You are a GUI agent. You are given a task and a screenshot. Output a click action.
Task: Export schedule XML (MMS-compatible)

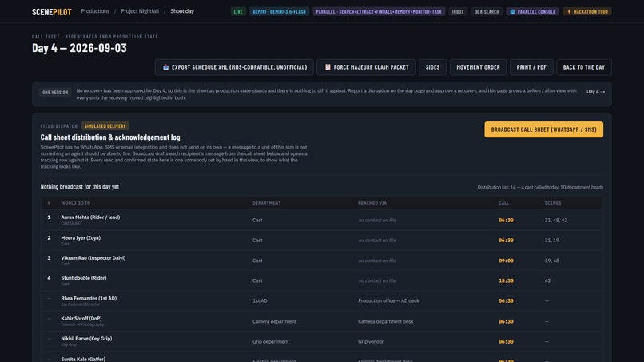pyautogui.click(x=234, y=67)
